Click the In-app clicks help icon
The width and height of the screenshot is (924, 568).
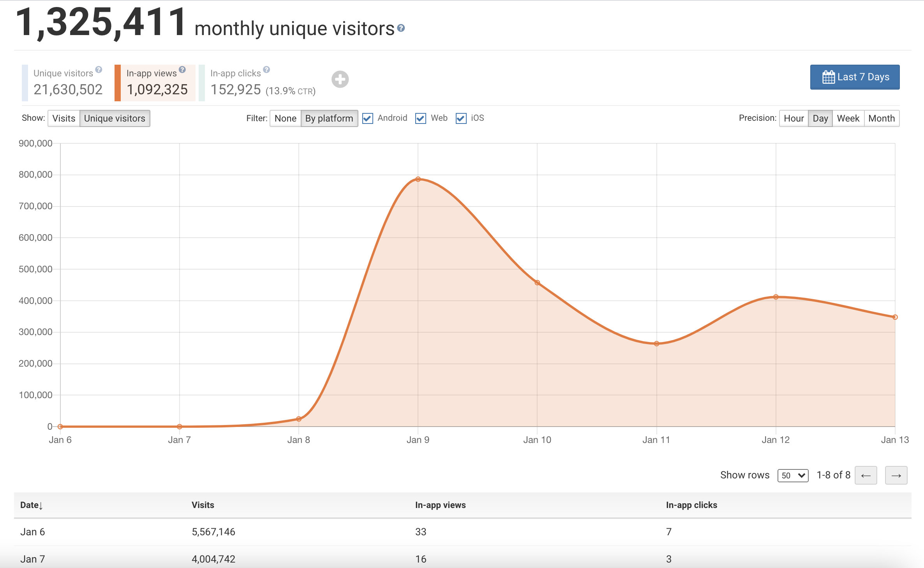[266, 70]
